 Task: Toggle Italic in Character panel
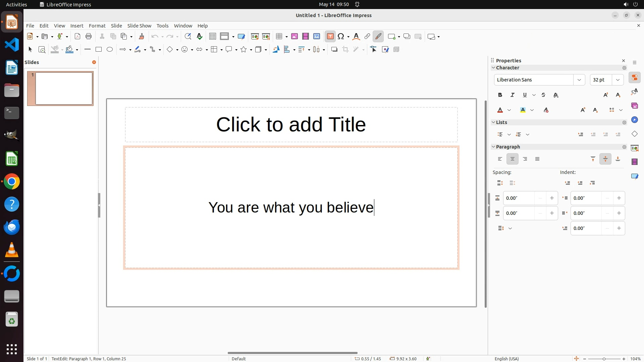(x=513, y=95)
